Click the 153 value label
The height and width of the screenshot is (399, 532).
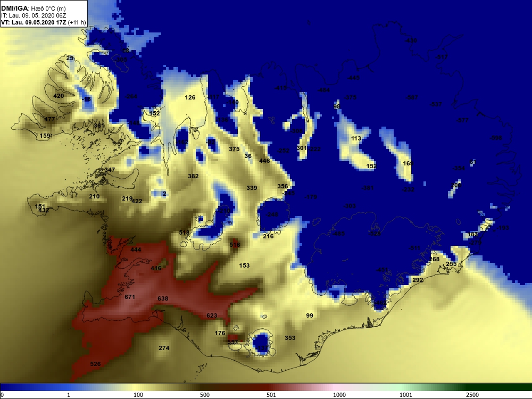[x=244, y=265]
